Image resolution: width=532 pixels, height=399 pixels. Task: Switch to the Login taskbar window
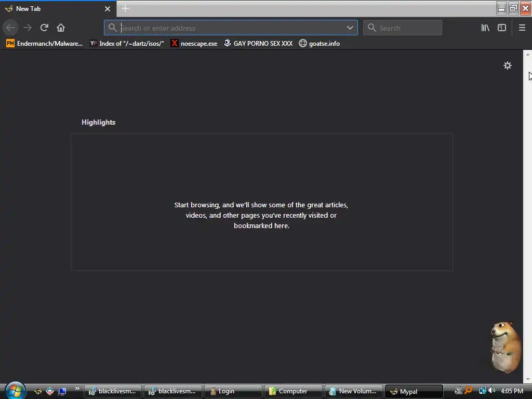click(233, 391)
